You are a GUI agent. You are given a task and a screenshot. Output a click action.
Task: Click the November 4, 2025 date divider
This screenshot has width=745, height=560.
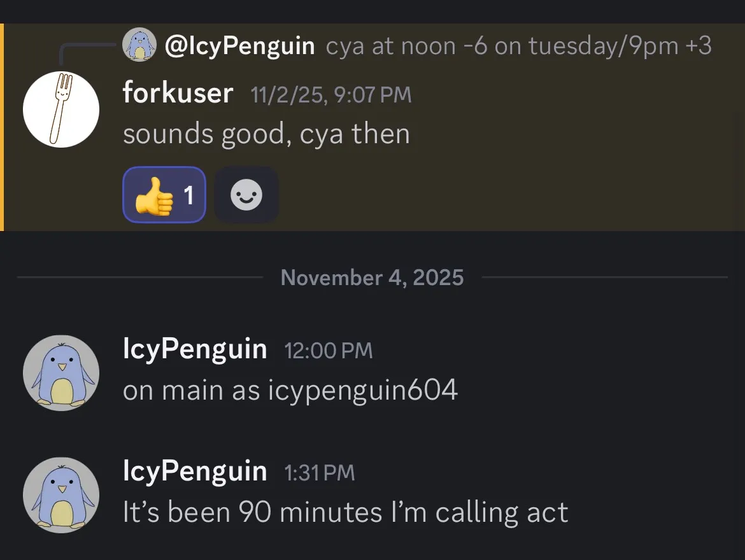pyautogui.click(x=372, y=277)
